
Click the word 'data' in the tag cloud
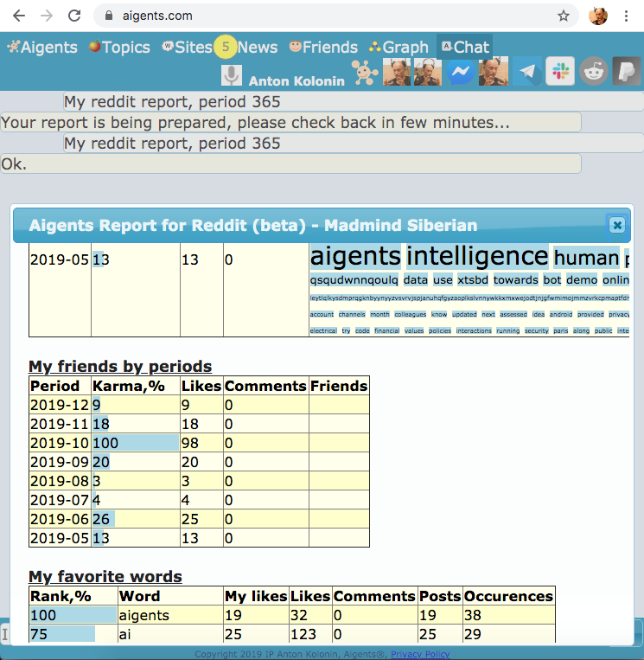click(x=415, y=280)
